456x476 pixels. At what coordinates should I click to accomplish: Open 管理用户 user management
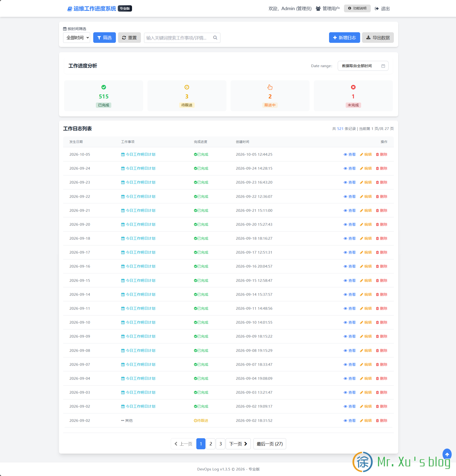coord(328,9)
